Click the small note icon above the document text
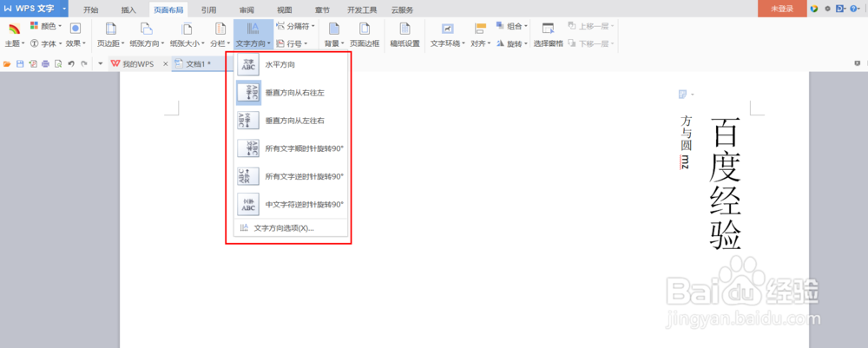The height and width of the screenshot is (348, 868). point(682,95)
